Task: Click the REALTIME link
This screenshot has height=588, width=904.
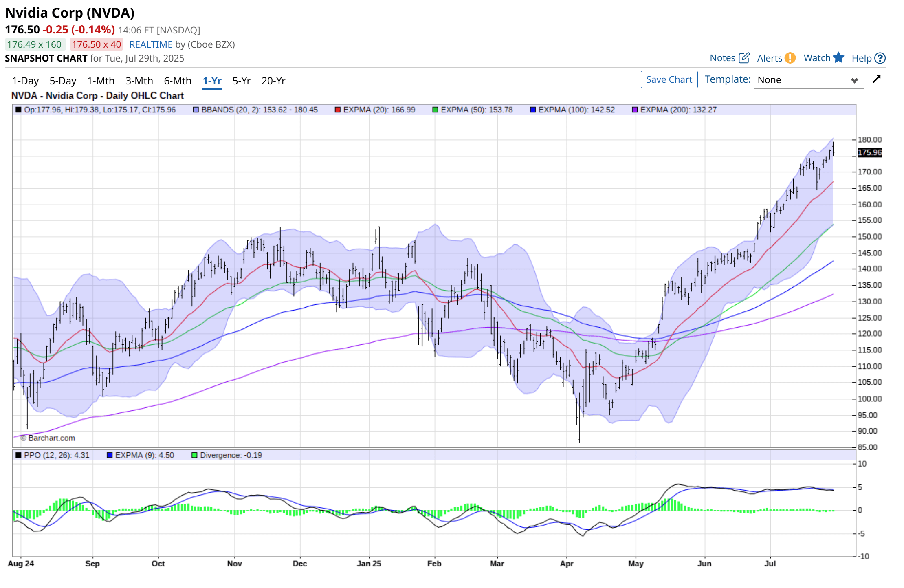Action: point(151,44)
